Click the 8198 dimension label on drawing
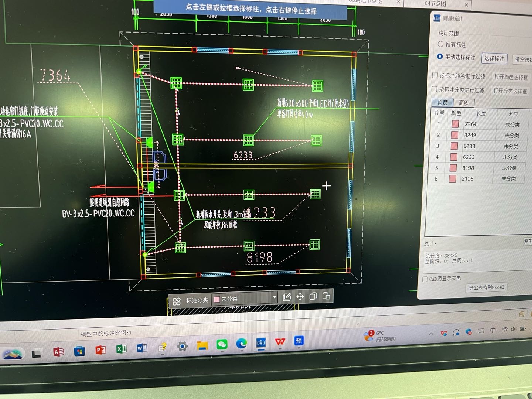The image size is (532, 399). coord(260,258)
